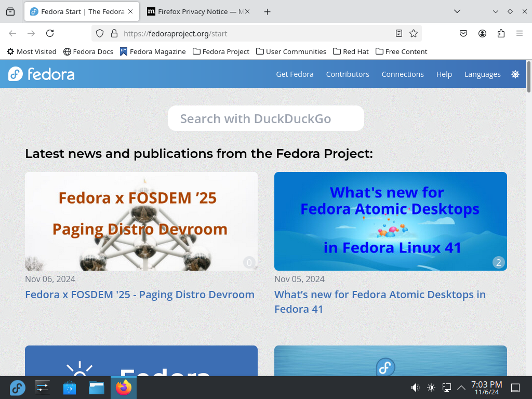Open Firefox View icon in tab bar
The image size is (532, 399).
[10, 11]
